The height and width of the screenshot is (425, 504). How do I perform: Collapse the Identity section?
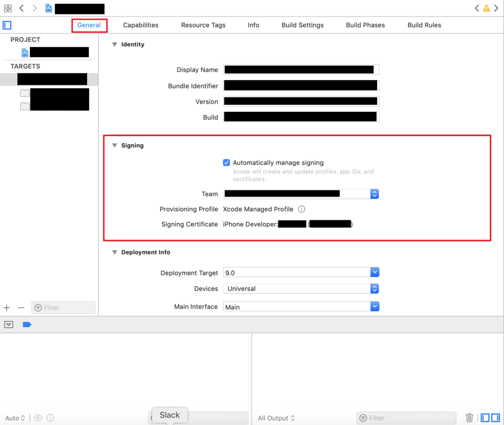click(x=114, y=44)
